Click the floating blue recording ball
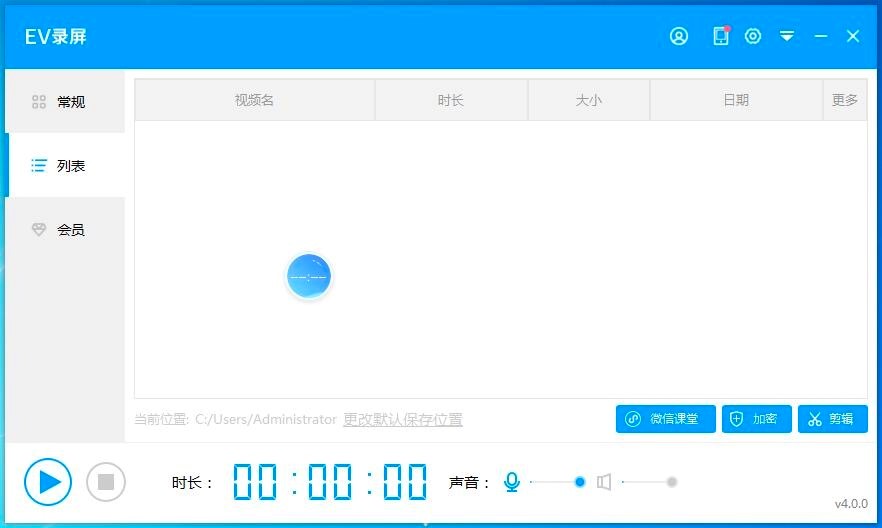This screenshot has width=882, height=528. [x=308, y=277]
